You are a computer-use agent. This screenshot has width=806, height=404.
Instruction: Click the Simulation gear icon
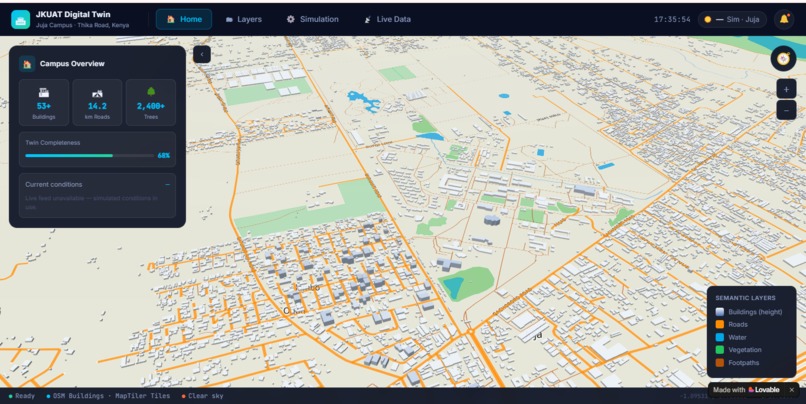[x=290, y=19]
